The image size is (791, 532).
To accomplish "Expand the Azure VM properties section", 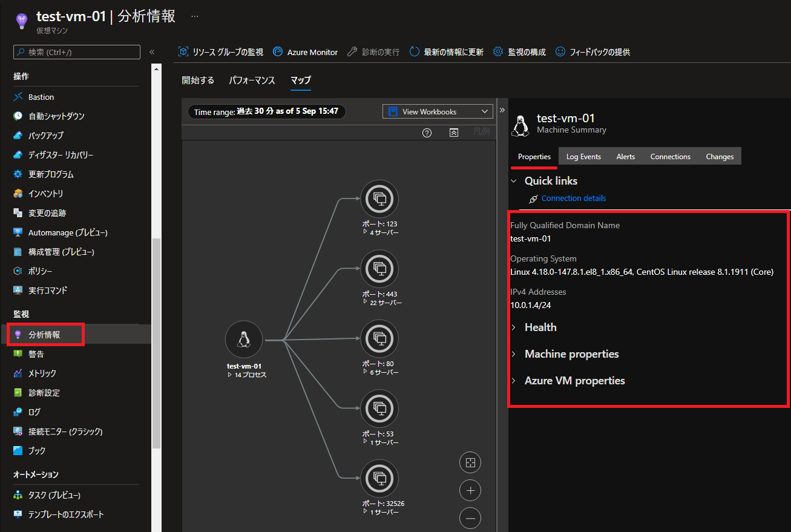I will (x=574, y=381).
